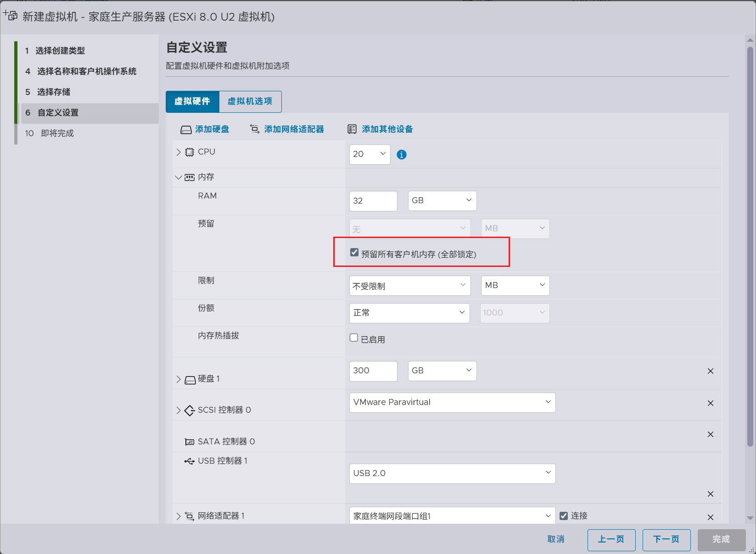Click the Add other device icon

(352, 129)
